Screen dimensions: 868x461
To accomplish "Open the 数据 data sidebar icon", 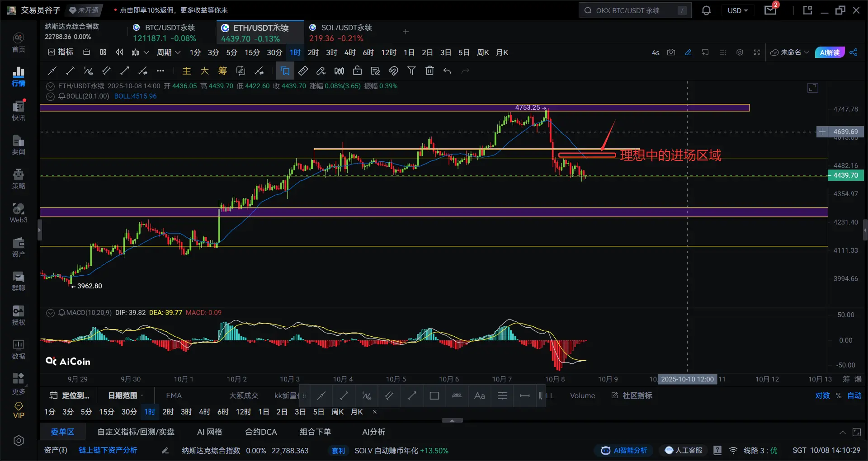I will [19, 350].
